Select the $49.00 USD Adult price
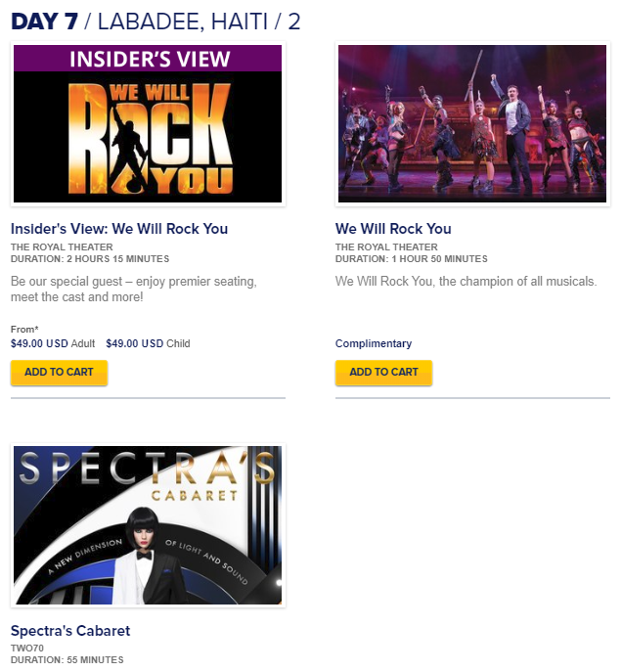622x672 pixels. [53, 343]
